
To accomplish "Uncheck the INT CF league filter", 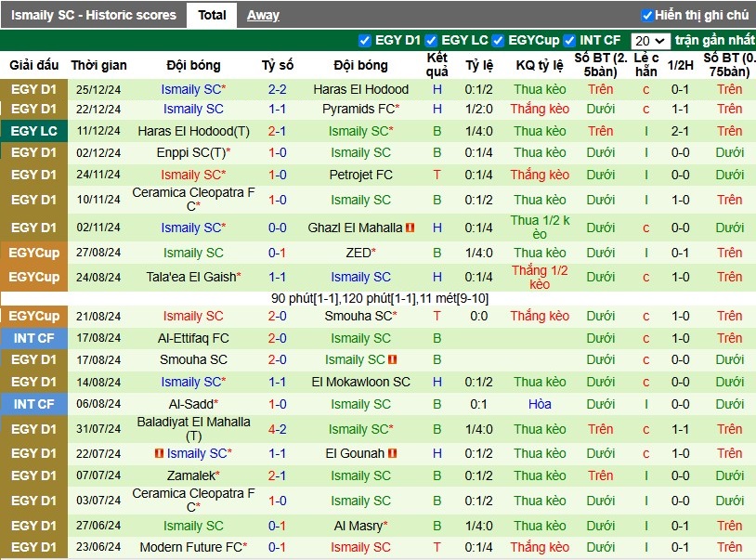I will (x=569, y=41).
